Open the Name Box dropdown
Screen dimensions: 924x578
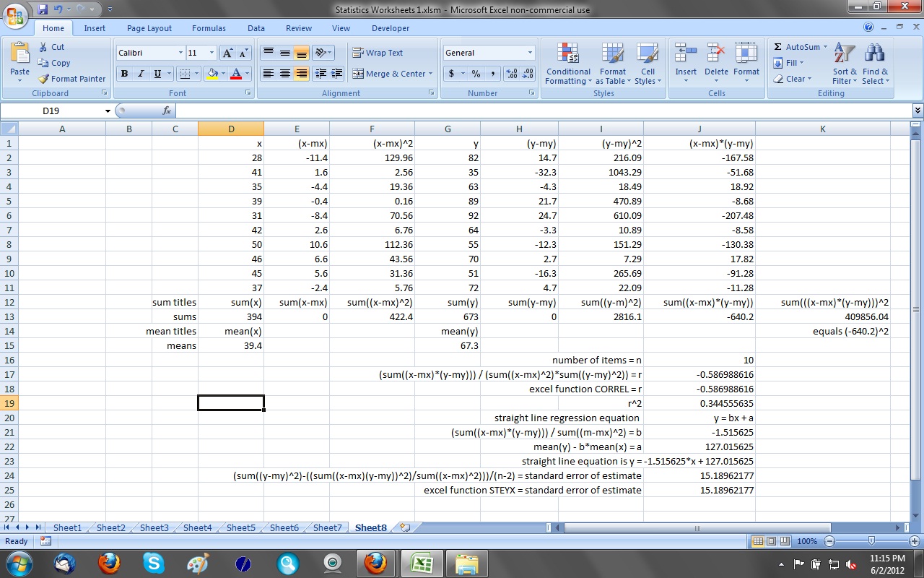108,111
